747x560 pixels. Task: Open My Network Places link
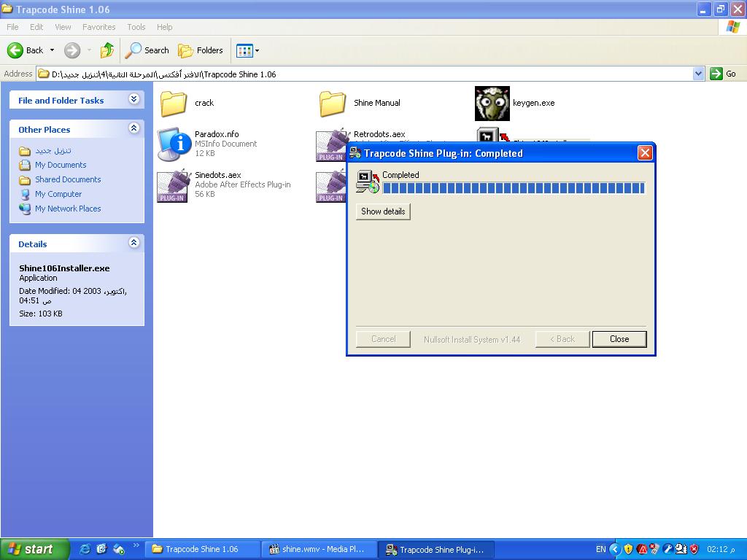68,209
